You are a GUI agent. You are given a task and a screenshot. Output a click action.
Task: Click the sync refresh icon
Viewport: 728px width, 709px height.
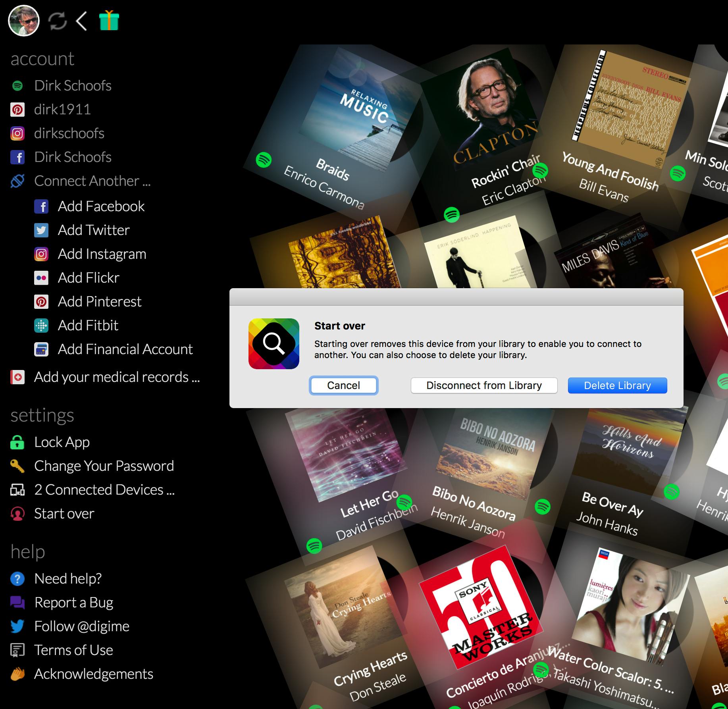[x=58, y=21]
